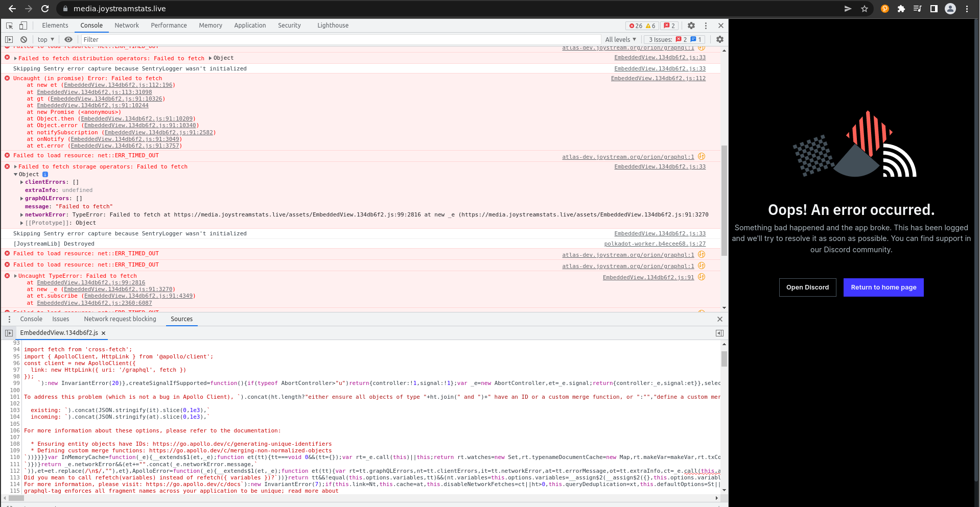980x507 pixels.
Task: Switch to the Lighthouse tab
Action: 333,25
